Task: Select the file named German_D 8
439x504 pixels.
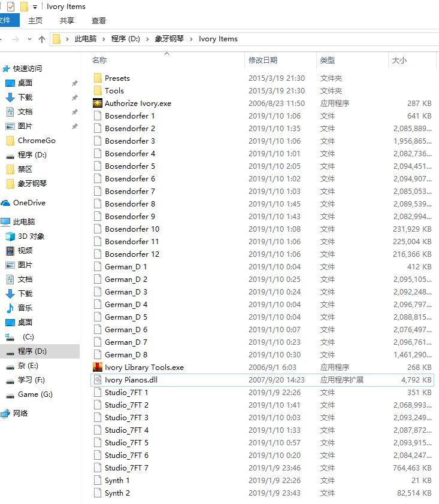Action: tap(126, 354)
